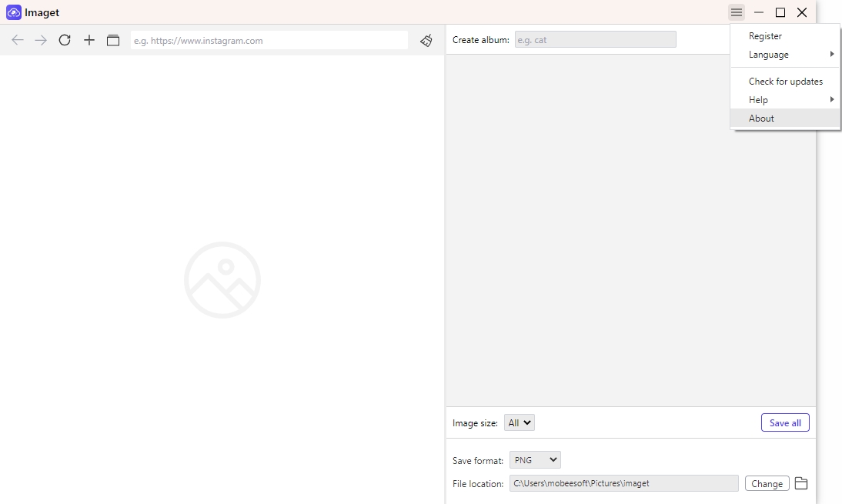This screenshot has width=842, height=504.
Task: Click the Change file location button
Action: pos(767,483)
